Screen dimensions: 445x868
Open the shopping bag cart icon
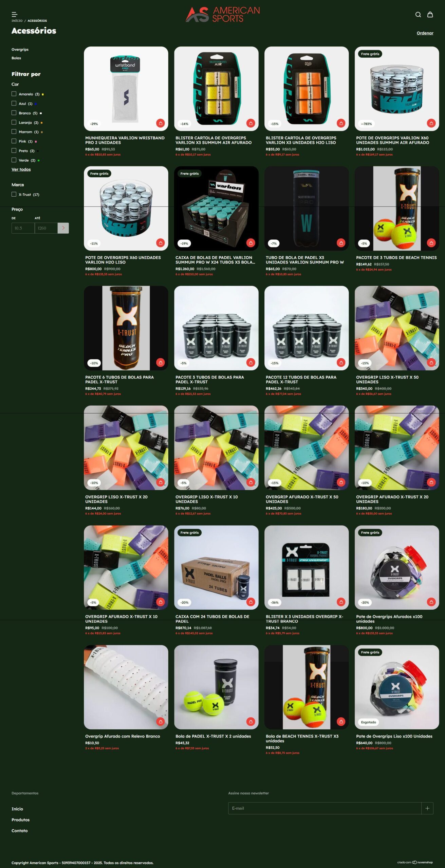pos(430,15)
